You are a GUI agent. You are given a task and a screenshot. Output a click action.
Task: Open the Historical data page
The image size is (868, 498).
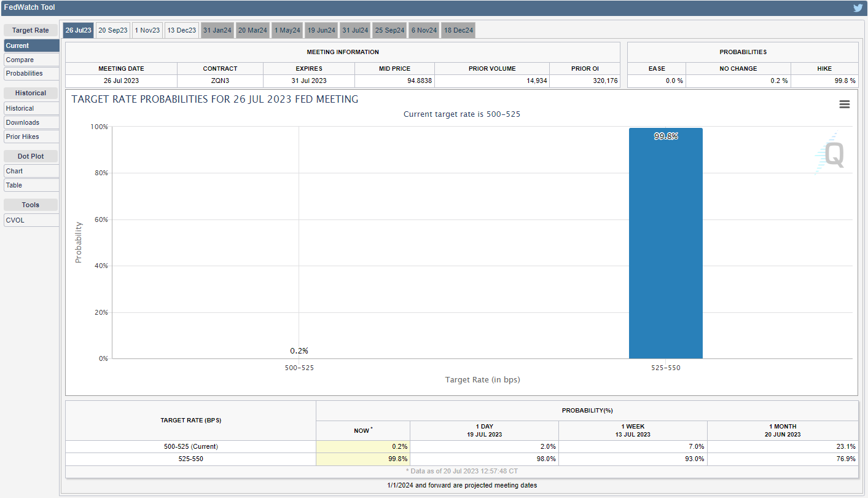31,108
